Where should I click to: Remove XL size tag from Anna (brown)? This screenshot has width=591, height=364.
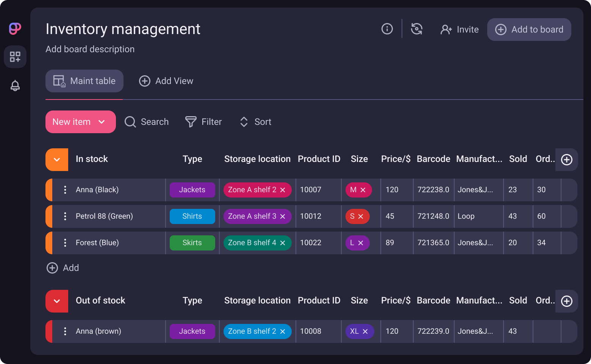365,331
